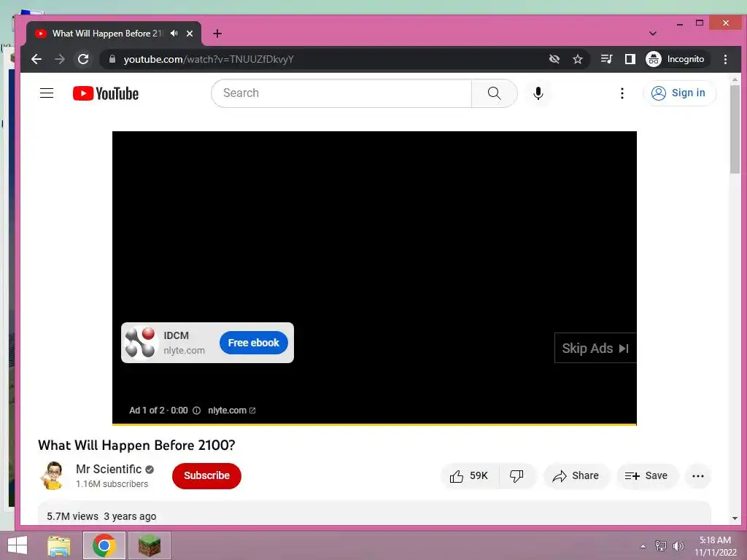The image size is (747, 560).
Task: Dislike the video
Action: click(x=517, y=475)
